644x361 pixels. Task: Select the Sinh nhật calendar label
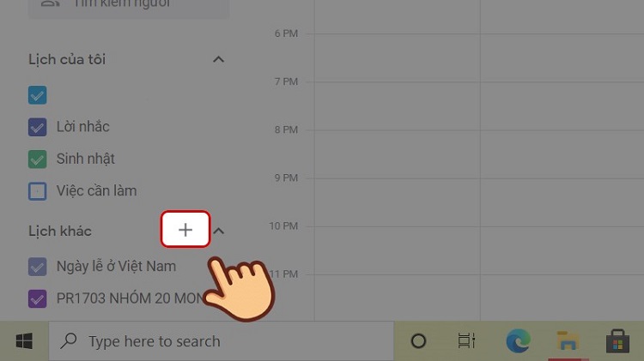(x=85, y=159)
